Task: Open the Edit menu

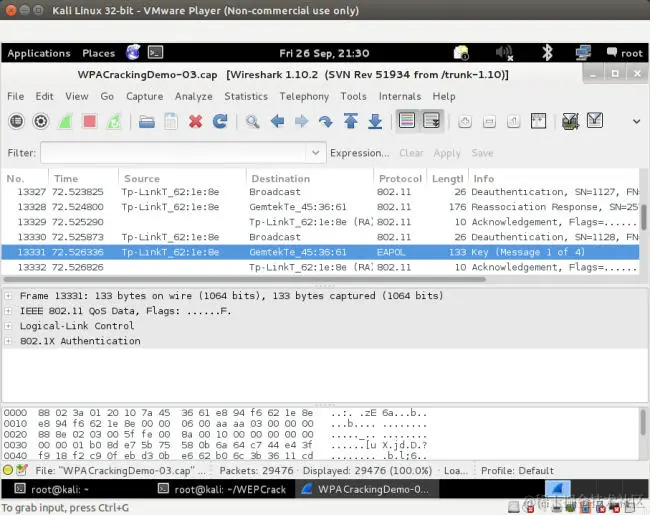Action: [x=44, y=96]
